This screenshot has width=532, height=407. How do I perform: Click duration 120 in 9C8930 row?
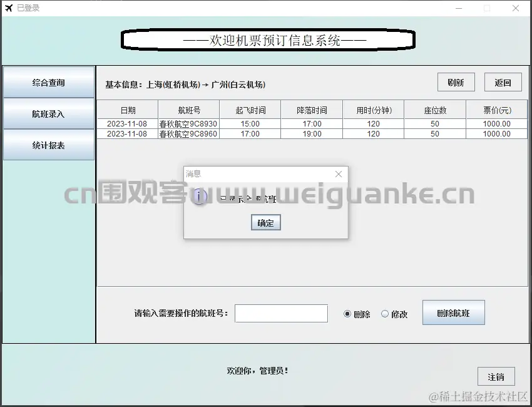pos(373,124)
